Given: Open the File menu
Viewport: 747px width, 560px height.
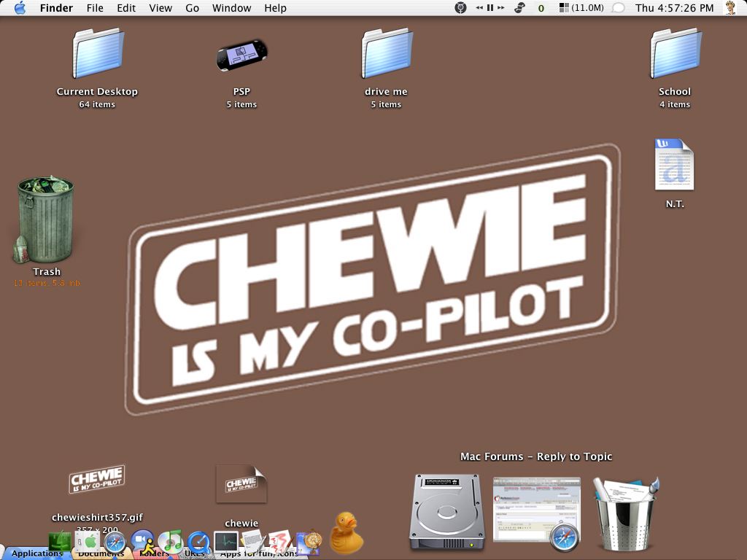Looking at the screenshot, I should click(95, 8).
